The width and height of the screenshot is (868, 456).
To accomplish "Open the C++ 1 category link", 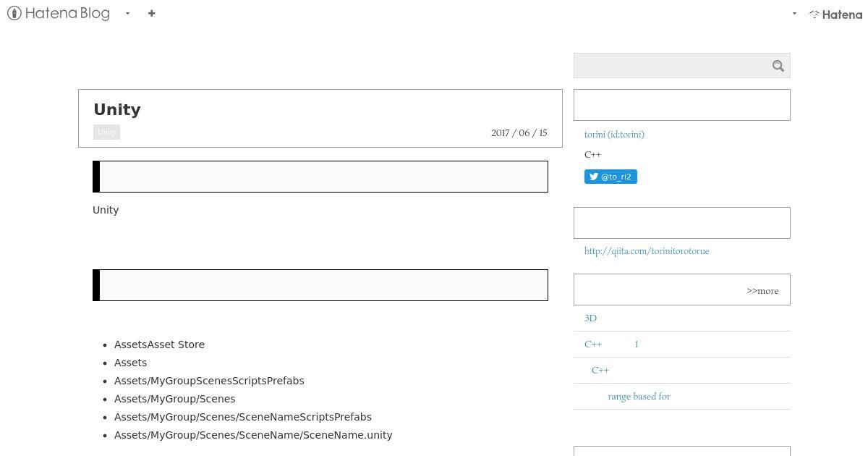I will point(611,345).
